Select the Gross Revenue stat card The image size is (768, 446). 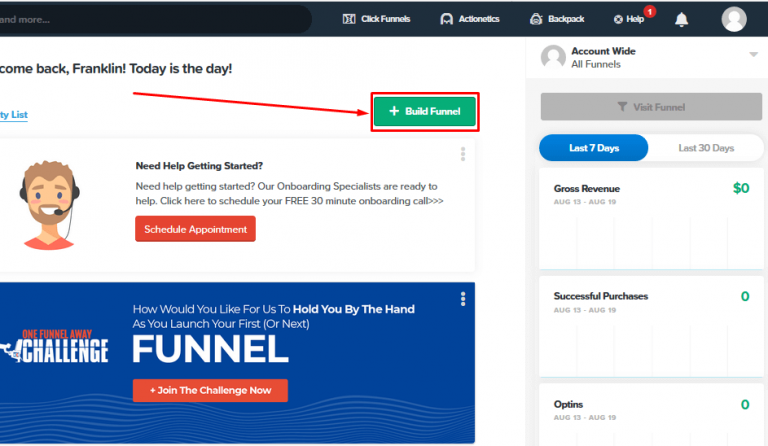point(651,219)
